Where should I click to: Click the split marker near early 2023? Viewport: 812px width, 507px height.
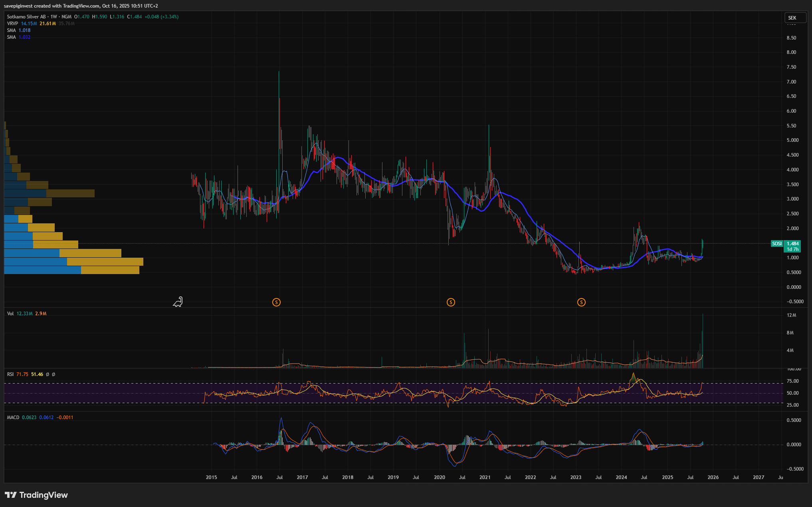[x=581, y=302]
